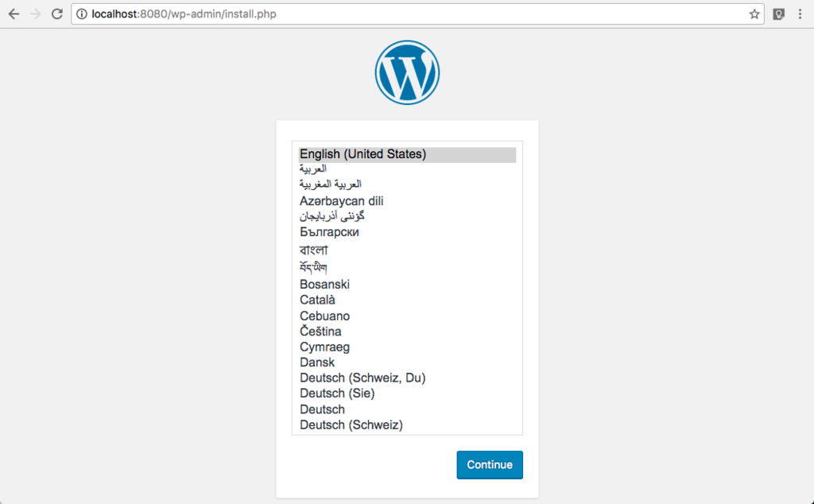Pick Deutsch (Sie) language
The width and height of the screenshot is (814, 504).
click(408, 394)
